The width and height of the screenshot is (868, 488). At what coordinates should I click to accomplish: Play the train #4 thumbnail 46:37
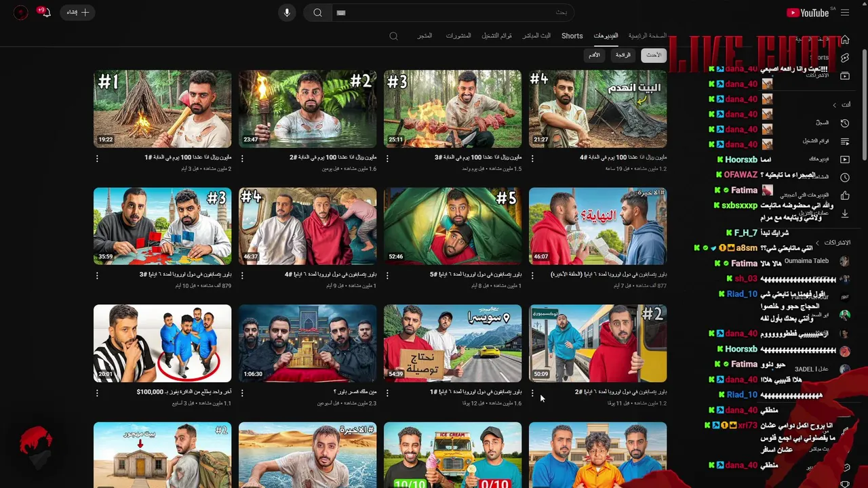click(308, 226)
